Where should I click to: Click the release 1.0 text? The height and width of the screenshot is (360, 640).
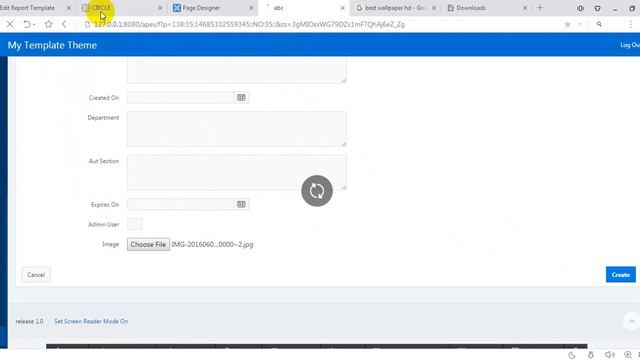pos(29,321)
